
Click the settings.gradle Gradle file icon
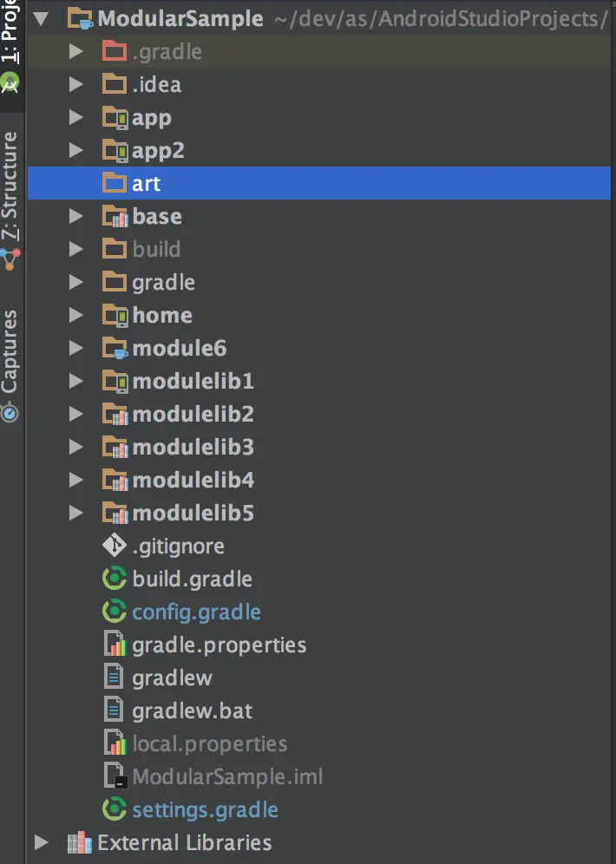[115, 809]
